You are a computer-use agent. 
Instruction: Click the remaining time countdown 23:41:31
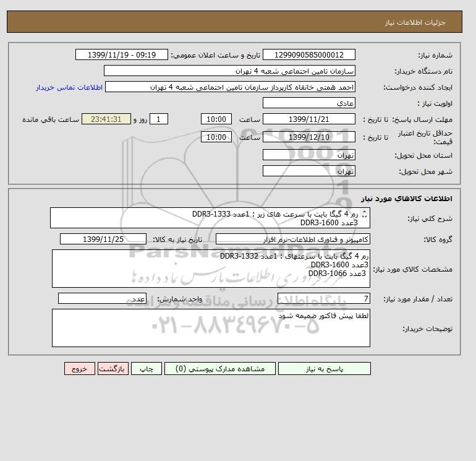[x=106, y=119]
